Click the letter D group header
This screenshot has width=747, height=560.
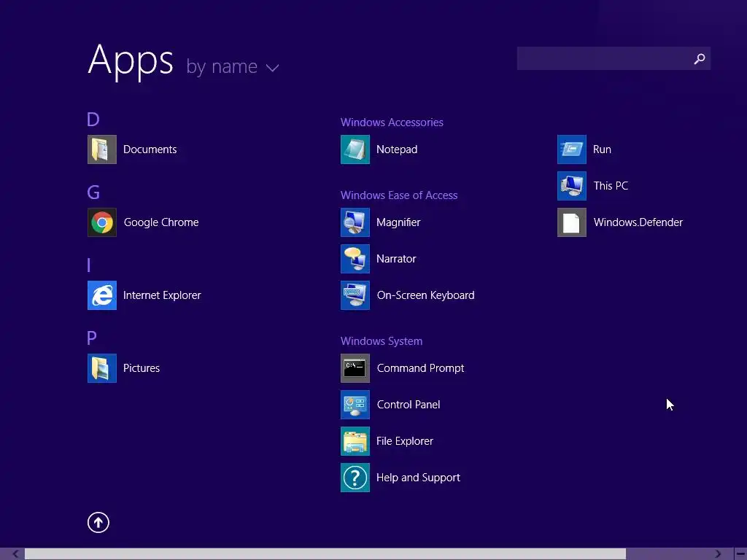(93, 120)
